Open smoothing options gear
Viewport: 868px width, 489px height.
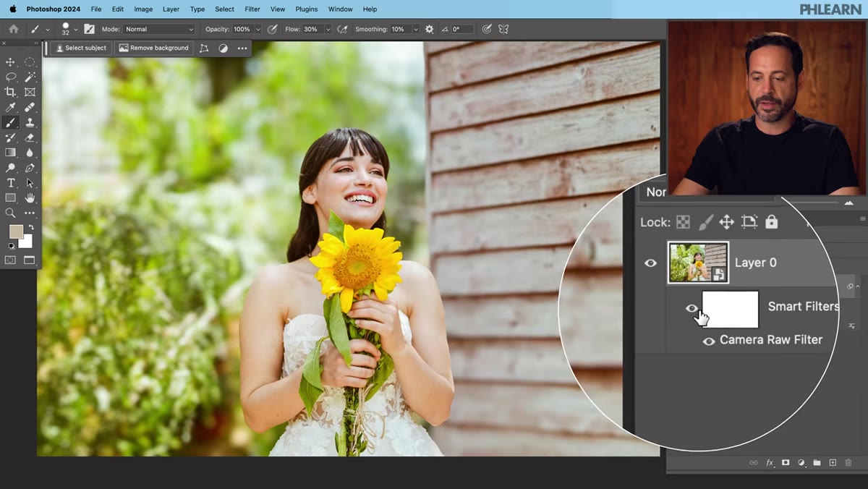click(429, 29)
